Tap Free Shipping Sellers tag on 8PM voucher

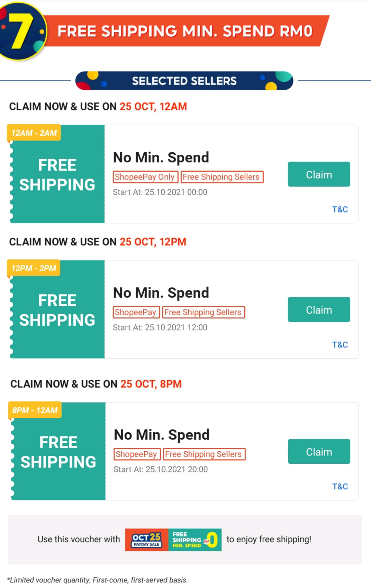pos(203,454)
